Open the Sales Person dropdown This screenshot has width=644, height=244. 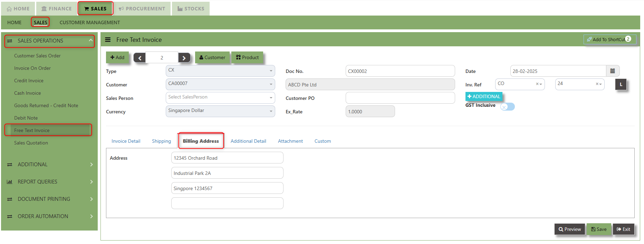[x=220, y=97]
